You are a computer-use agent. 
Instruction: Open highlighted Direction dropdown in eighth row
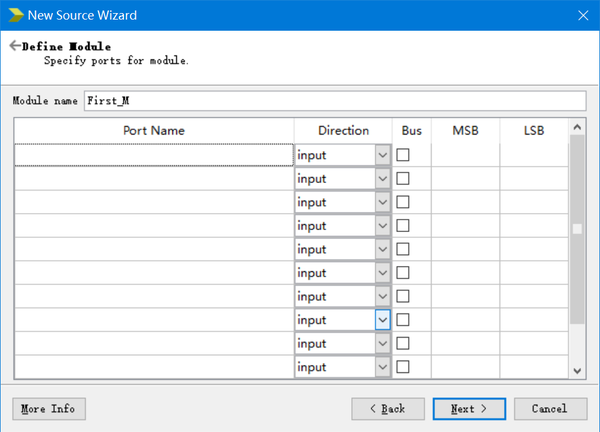click(382, 320)
